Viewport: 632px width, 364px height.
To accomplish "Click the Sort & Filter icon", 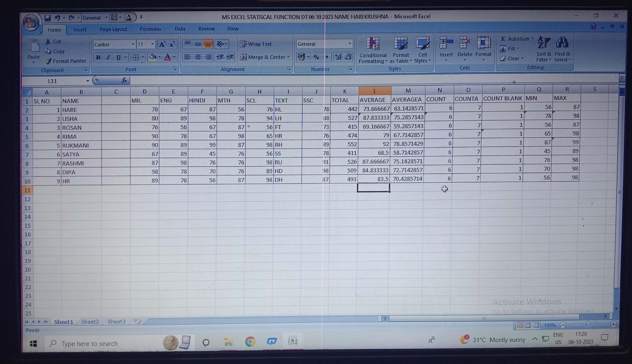I will coord(544,42).
